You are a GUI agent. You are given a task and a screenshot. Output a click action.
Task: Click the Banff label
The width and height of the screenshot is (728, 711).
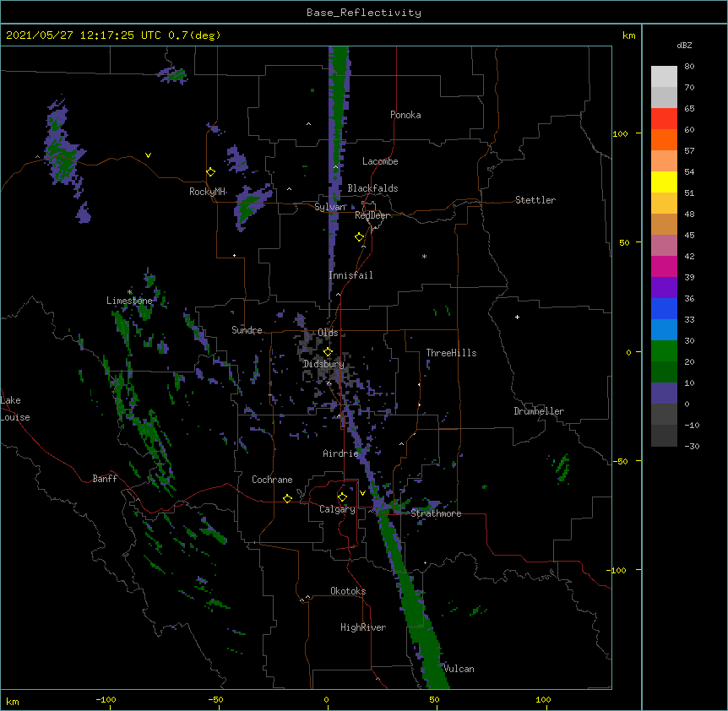pyautogui.click(x=105, y=479)
